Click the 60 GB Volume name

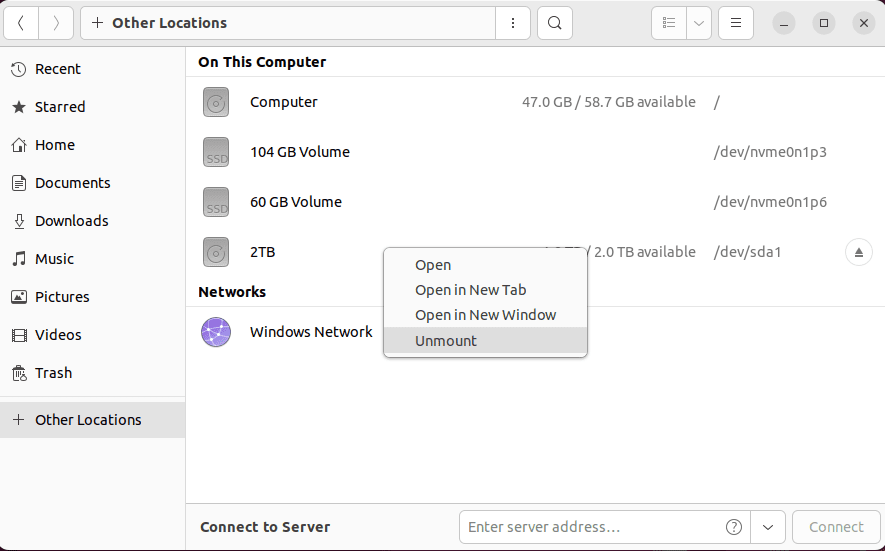pyautogui.click(x=296, y=202)
